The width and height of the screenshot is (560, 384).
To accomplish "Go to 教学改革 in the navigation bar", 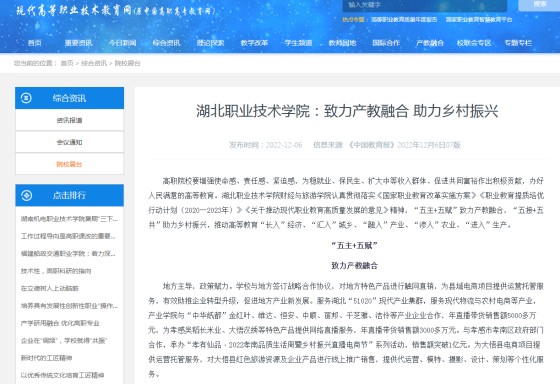I will tap(254, 43).
